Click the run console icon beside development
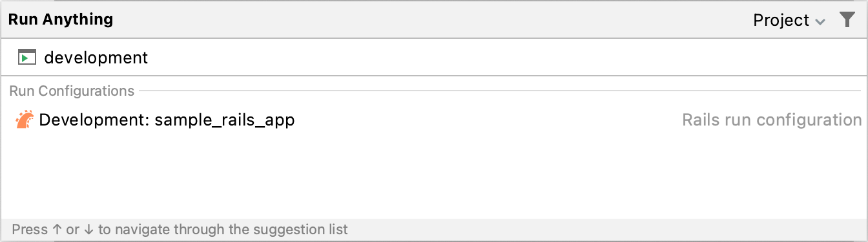 26,58
